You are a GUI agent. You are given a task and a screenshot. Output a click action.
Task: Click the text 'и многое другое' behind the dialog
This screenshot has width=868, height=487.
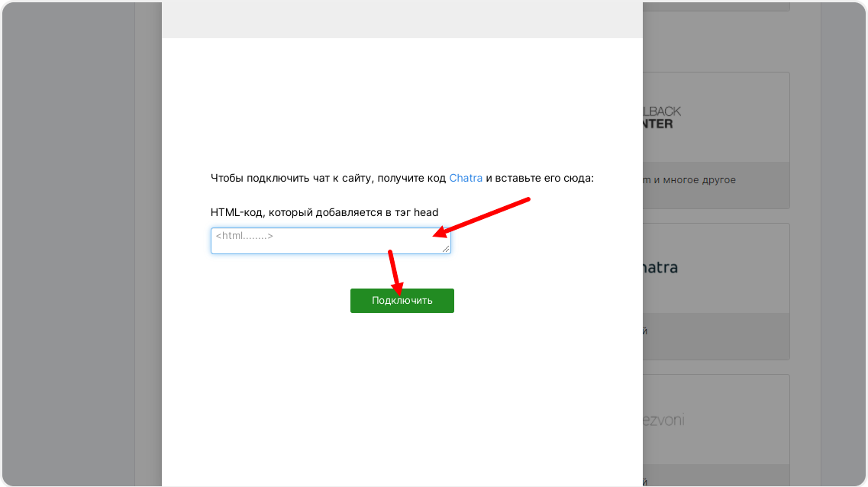point(694,180)
